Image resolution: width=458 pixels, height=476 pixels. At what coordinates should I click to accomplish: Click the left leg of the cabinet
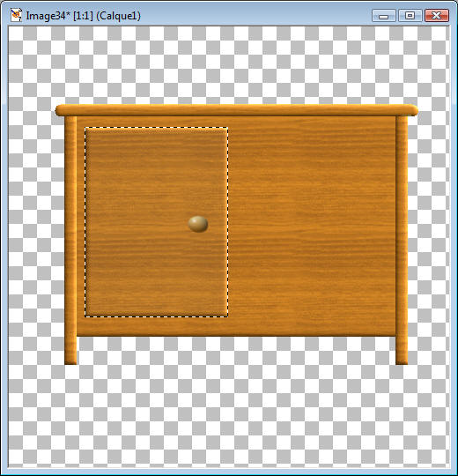click(70, 240)
